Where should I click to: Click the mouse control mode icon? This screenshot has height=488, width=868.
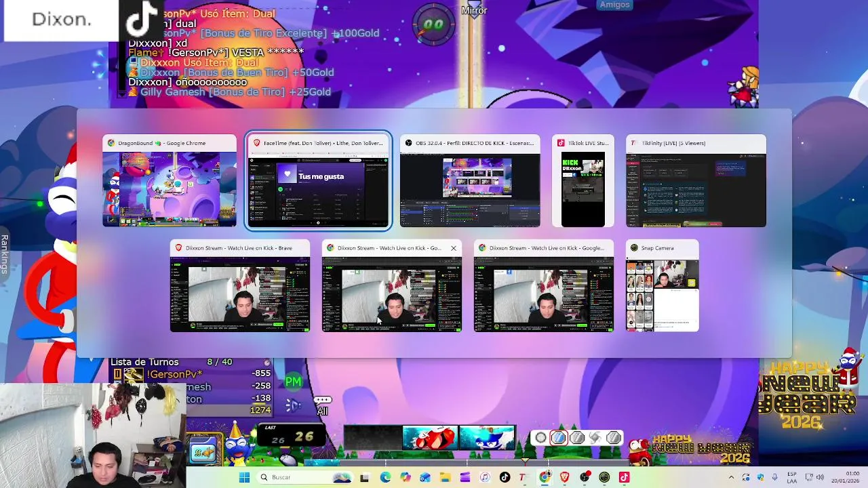click(x=288, y=460)
